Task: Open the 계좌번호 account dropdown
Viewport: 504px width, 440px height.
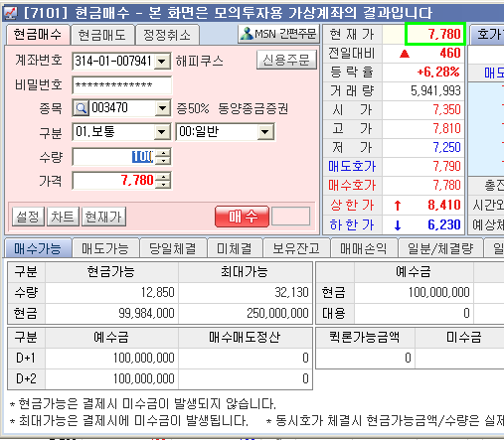Action: tap(162, 62)
